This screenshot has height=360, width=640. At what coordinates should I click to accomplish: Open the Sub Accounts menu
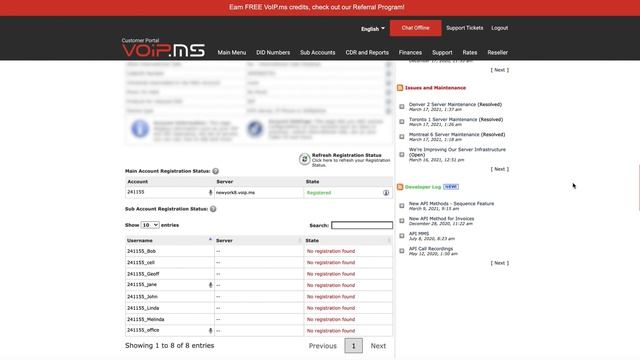coord(318,53)
